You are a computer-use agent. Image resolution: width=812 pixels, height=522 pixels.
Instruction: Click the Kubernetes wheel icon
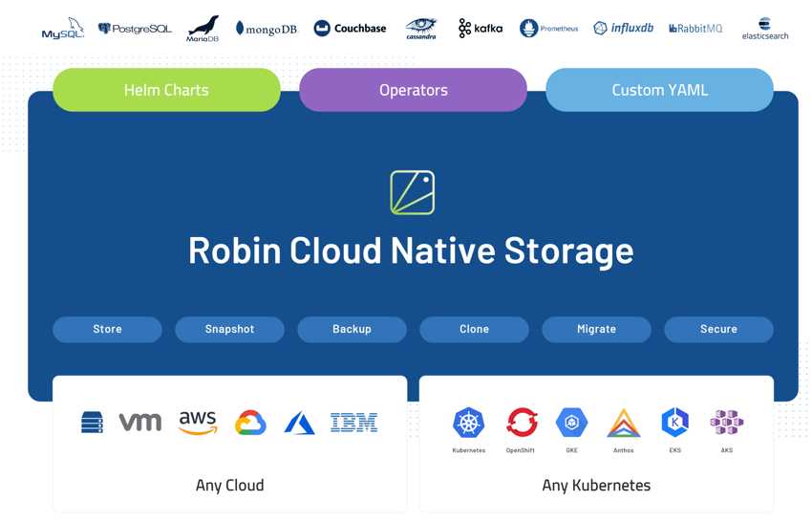469,423
